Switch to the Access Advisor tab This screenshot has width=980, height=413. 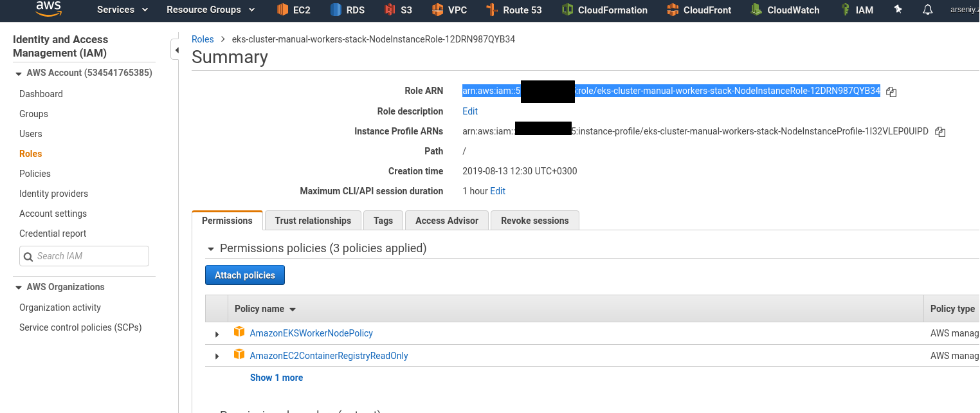tap(447, 221)
